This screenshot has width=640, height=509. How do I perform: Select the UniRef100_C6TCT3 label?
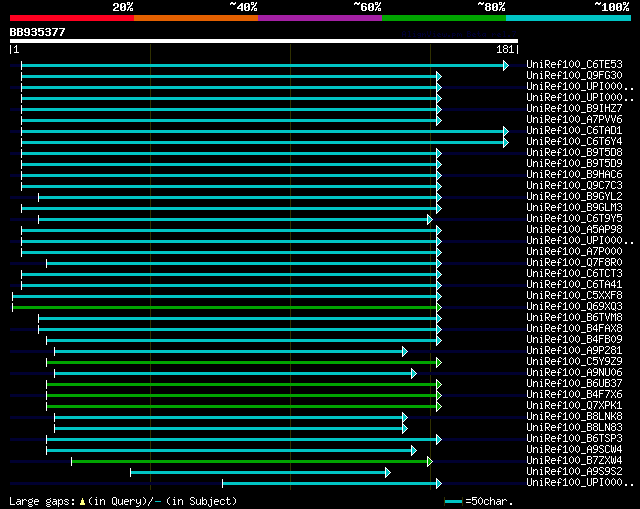(x=574, y=274)
